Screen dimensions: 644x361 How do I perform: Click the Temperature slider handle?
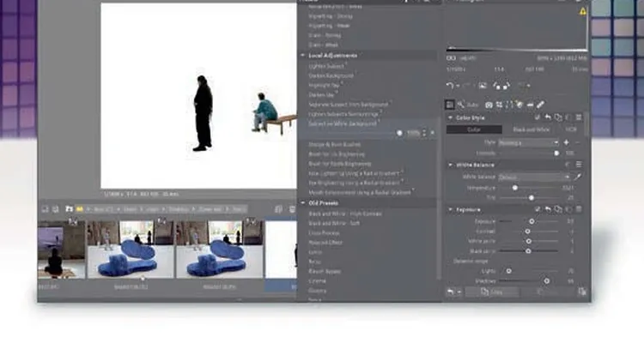515,188
